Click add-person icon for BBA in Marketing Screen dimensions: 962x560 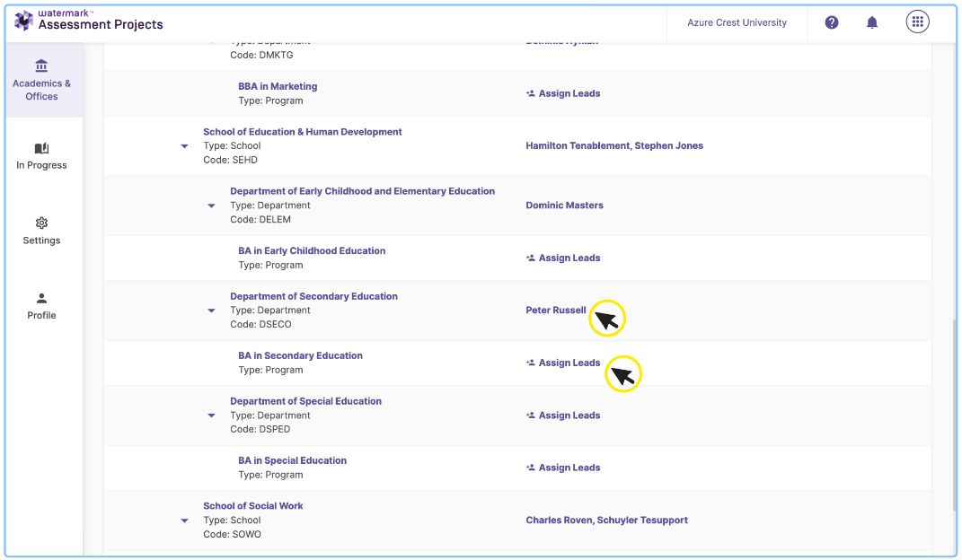[531, 93]
